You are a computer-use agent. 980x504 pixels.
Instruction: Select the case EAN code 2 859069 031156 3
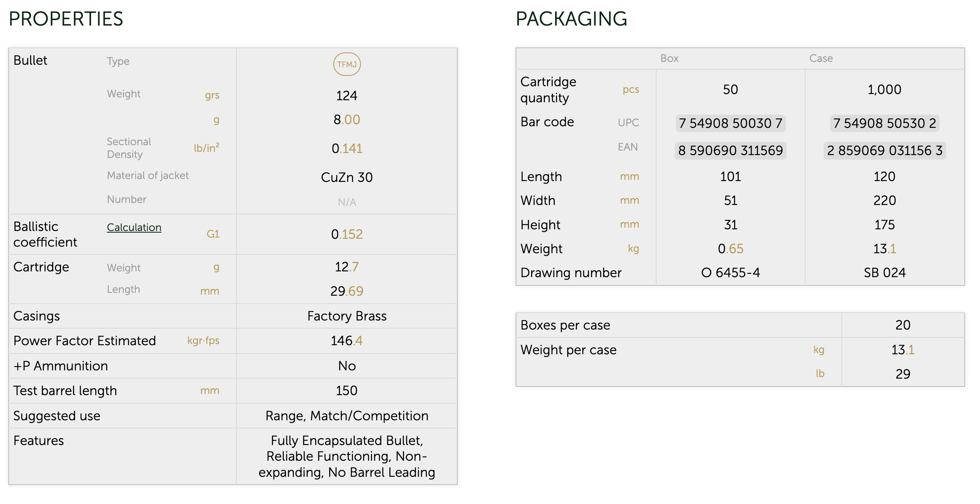click(x=884, y=151)
